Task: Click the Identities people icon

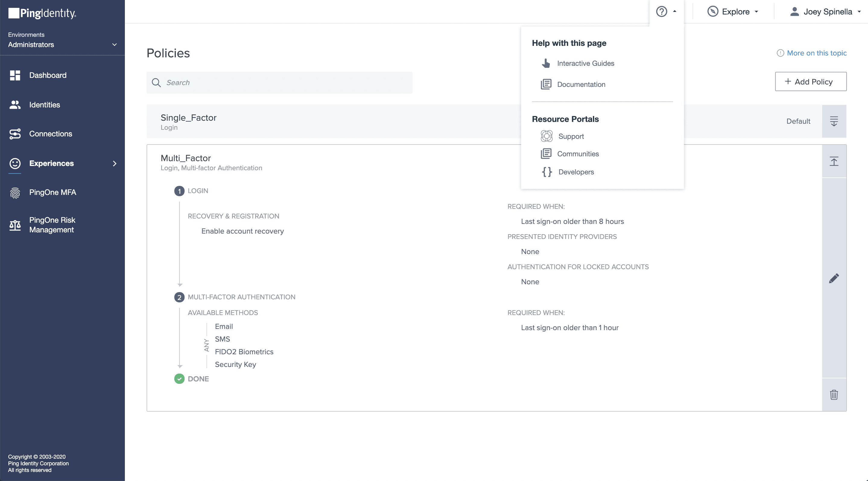Action: [x=15, y=105]
